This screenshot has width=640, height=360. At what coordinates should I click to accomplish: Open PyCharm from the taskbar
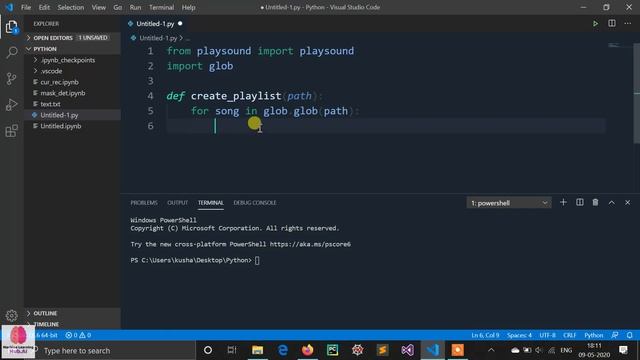332,350
